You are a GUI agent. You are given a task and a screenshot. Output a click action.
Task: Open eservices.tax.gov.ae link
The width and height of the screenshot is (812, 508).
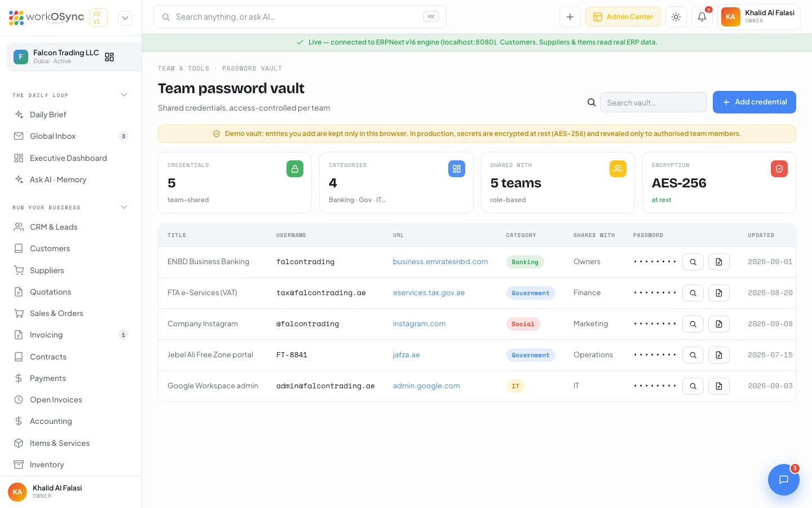[429, 293]
